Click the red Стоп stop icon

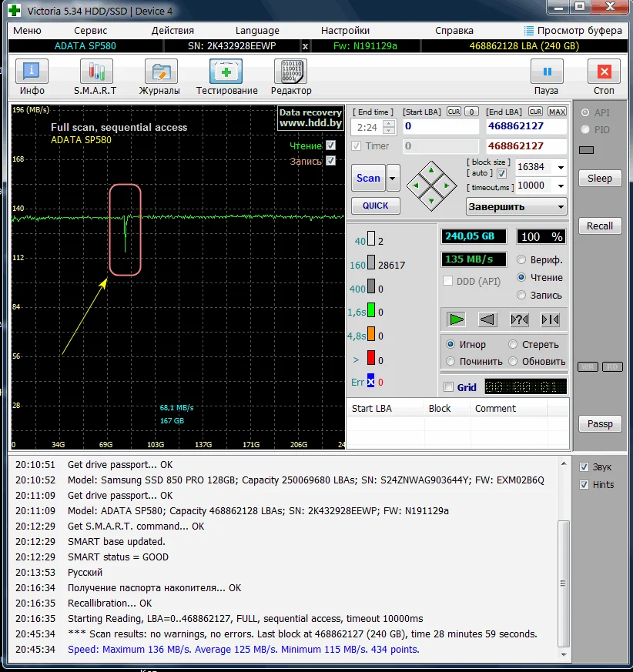click(x=604, y=72)
